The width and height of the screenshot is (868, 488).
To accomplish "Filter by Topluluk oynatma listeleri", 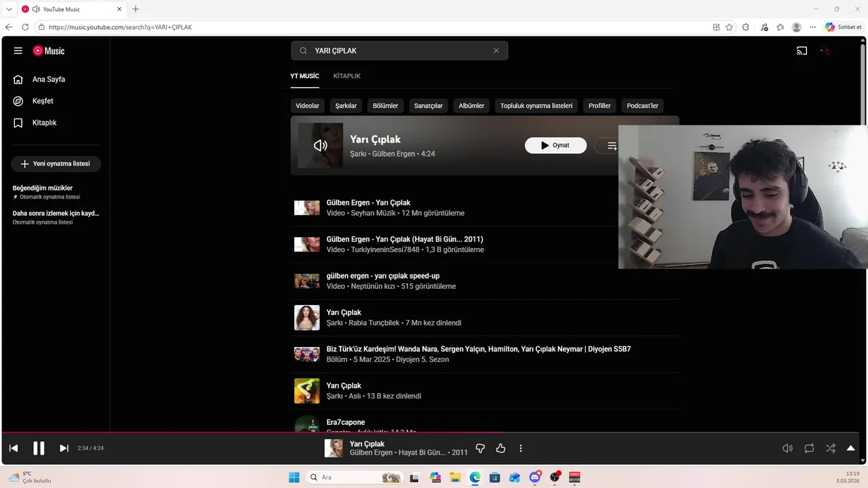I will pos(536,106).
